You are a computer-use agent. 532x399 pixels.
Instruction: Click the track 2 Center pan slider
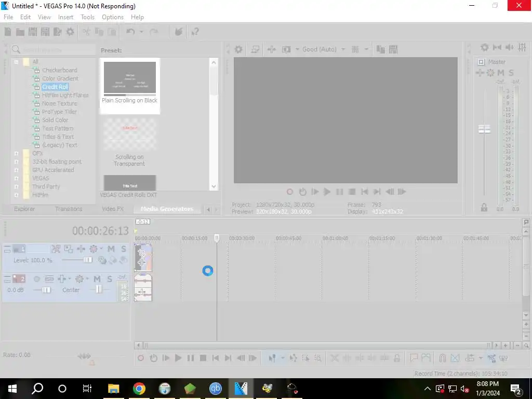click(x=98, y=289)
